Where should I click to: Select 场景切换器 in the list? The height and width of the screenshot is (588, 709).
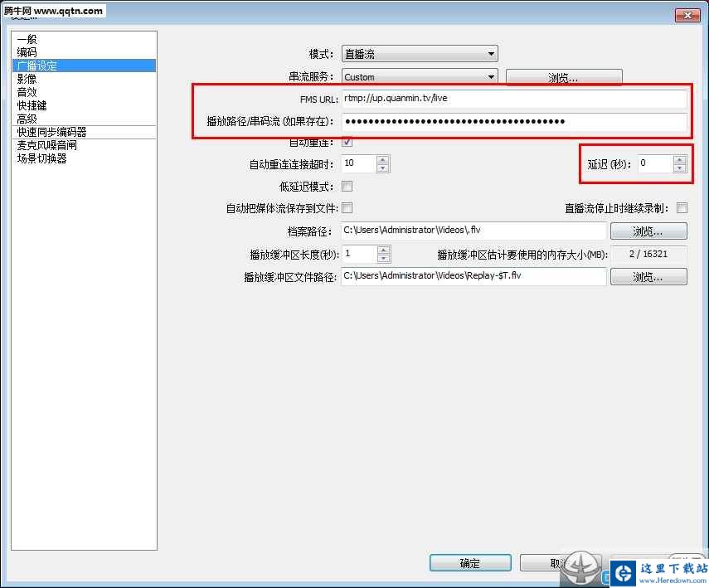84,158
